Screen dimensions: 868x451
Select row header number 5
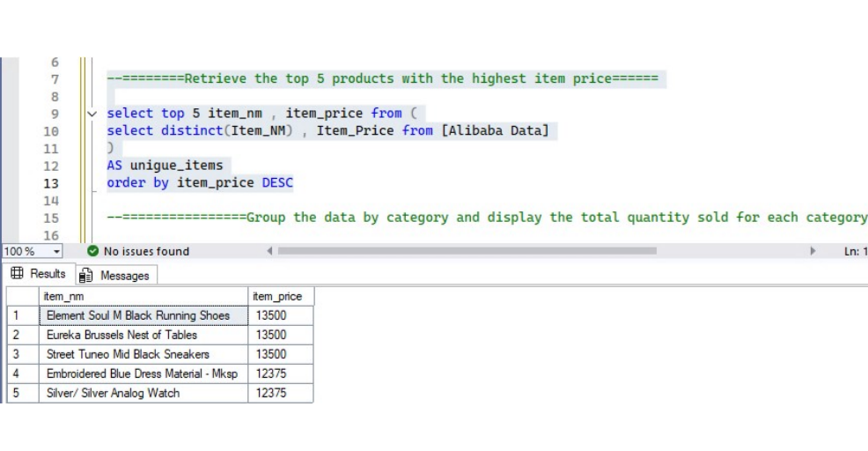click(x=17, y=393)
